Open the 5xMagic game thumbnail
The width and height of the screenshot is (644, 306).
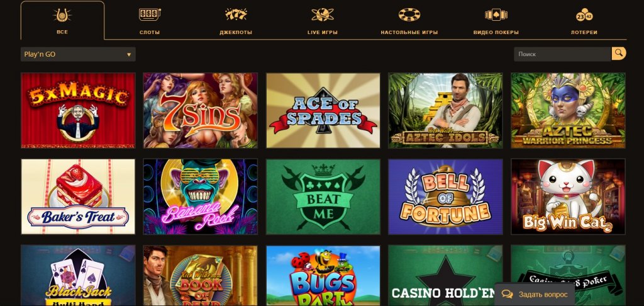tap(78, 110)
